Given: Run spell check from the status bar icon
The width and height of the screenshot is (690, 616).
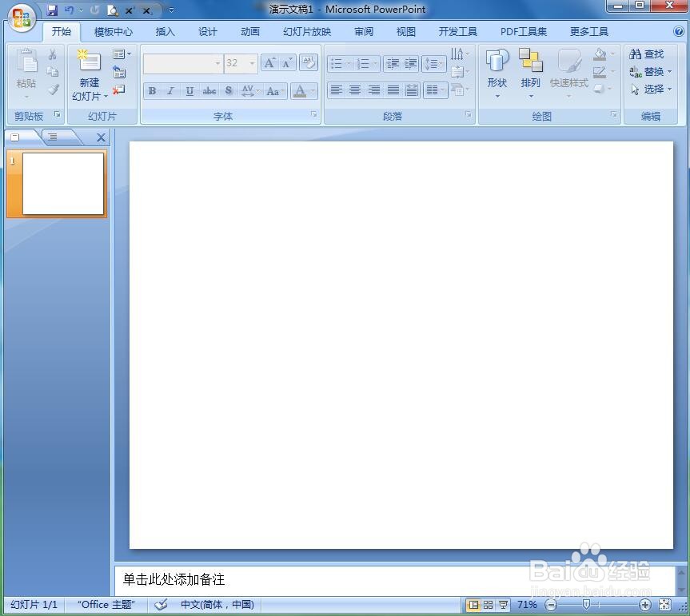Looking at the screenshot, I should pyautogui.click(x=161, y=605).
